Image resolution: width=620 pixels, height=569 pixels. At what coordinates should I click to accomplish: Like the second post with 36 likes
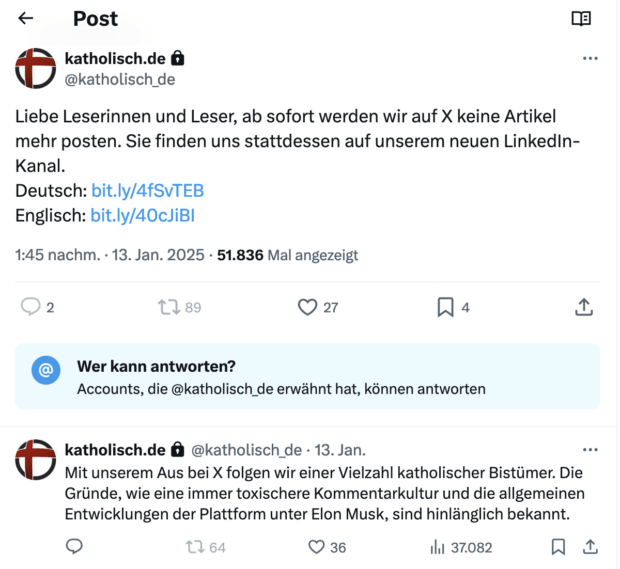tap(316, 547)
